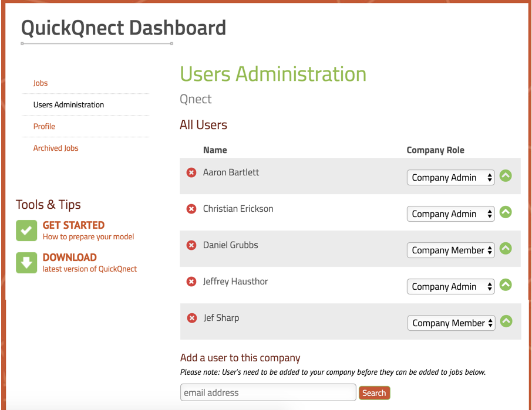Click the Tools & Tips heading
The height and width of the screenshot is (410, 532).
[48, 205]
